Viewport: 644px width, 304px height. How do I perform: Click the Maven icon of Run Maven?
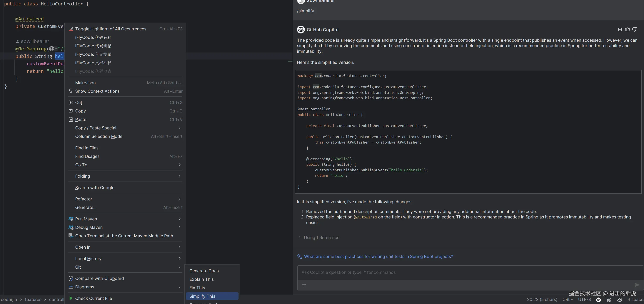71,219
